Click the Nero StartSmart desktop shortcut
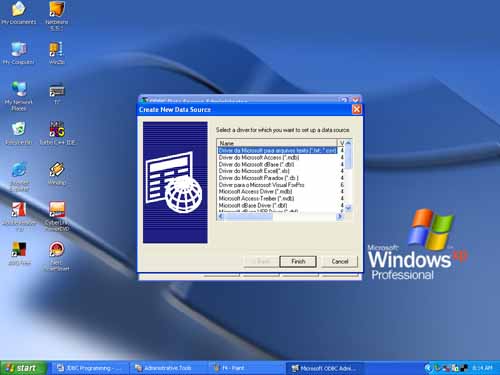Image resolution: width=500 pixels, height=375 pixels. point(57,256)
